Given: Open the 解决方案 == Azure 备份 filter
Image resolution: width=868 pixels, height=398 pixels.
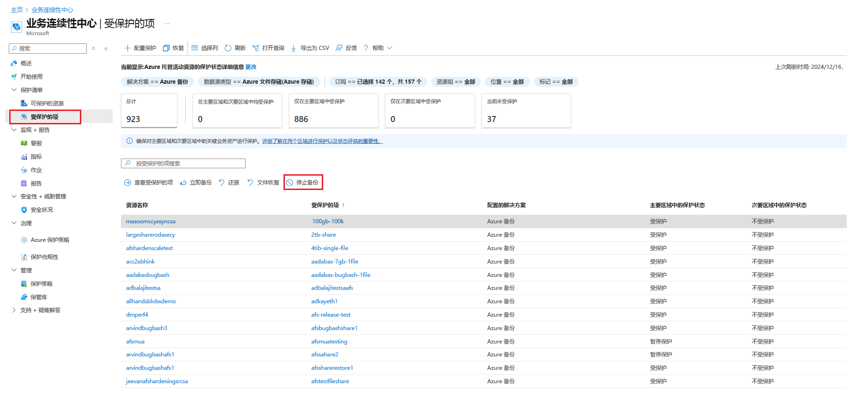Looking at the screenshot, I should click(157, 82).
